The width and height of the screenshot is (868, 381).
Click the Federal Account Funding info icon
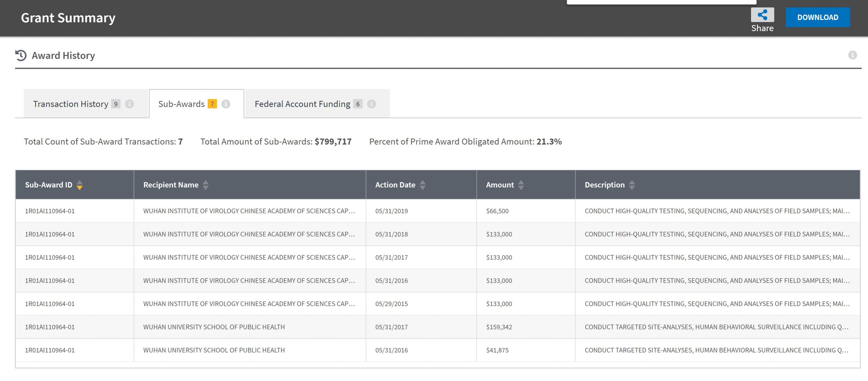point(372,104)
